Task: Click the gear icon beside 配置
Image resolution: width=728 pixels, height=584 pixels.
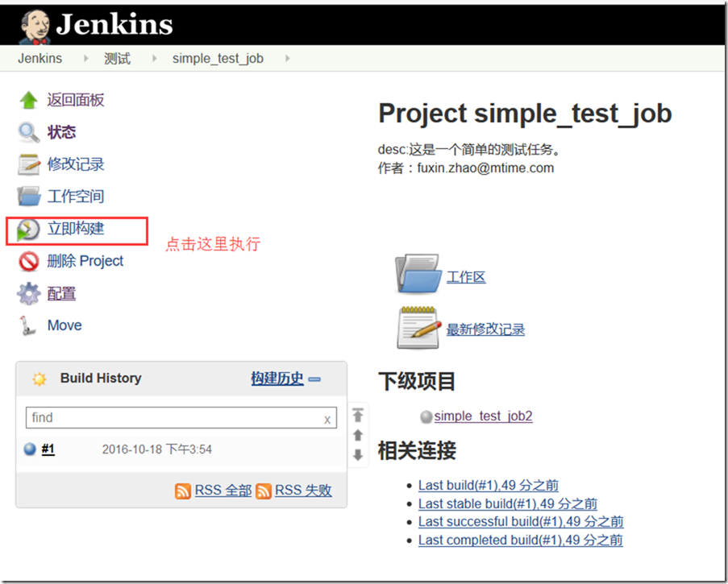Action: [29, 294]
